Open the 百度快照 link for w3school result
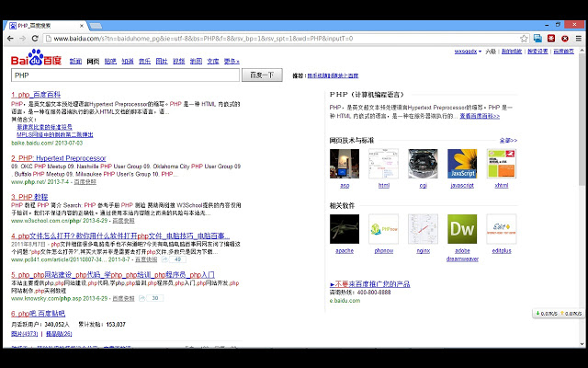Image resolution: width=588 pixels, height=368 pixels. point(123,221)
